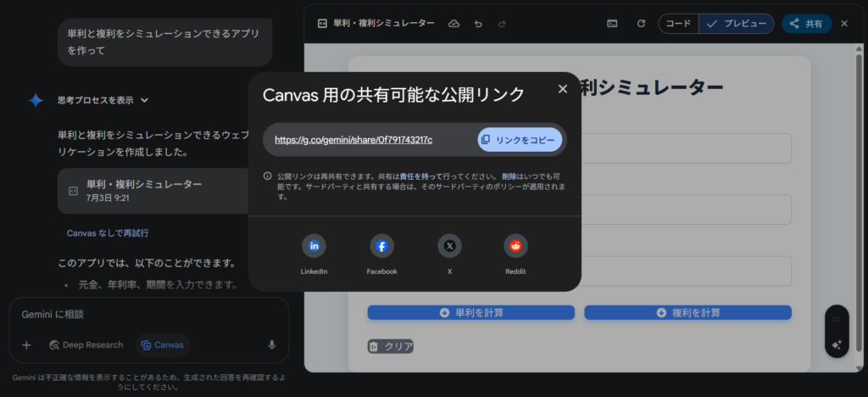Click the 単利を計算 button
The width and height of the screenshot is (868, 397).
471,313
